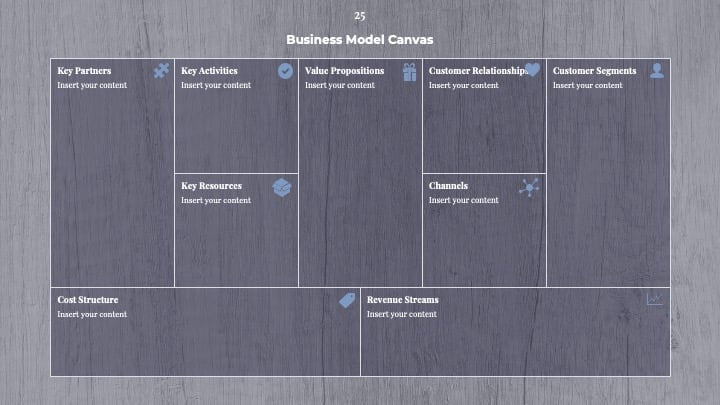Select the Key Partners heading
This screenshot has width=720, height=405.
[84, 71]
